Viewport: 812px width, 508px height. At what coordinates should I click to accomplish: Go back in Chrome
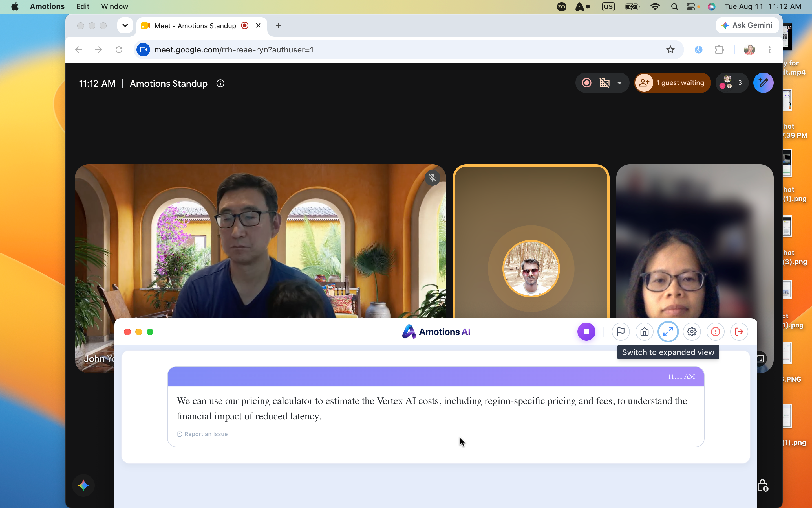pyautogui.click(x=78, y=50)
